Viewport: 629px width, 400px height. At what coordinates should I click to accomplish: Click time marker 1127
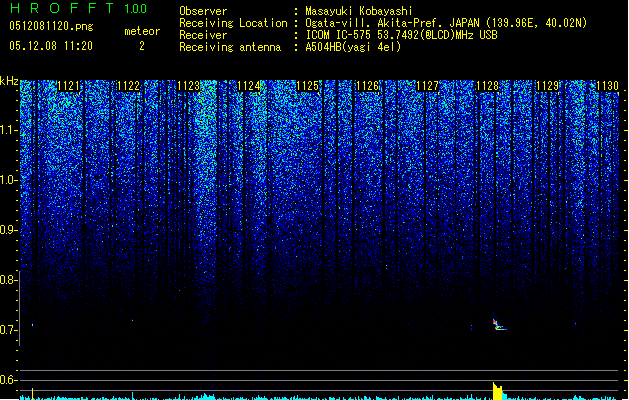coord(428,86)
